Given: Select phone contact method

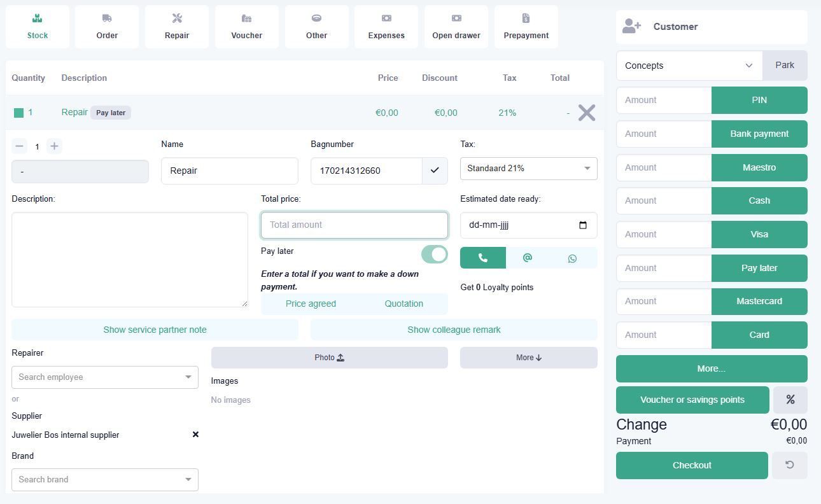Looking at the screenshot, I should pos(483,258).
